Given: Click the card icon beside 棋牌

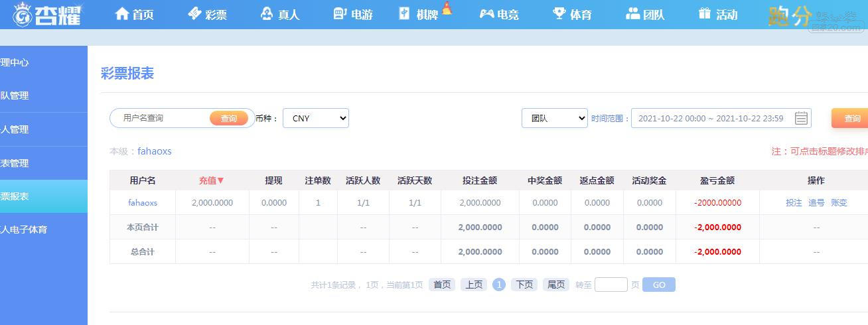Looking at the screenshot, I should pyautogui.click(x=405, y=13).
